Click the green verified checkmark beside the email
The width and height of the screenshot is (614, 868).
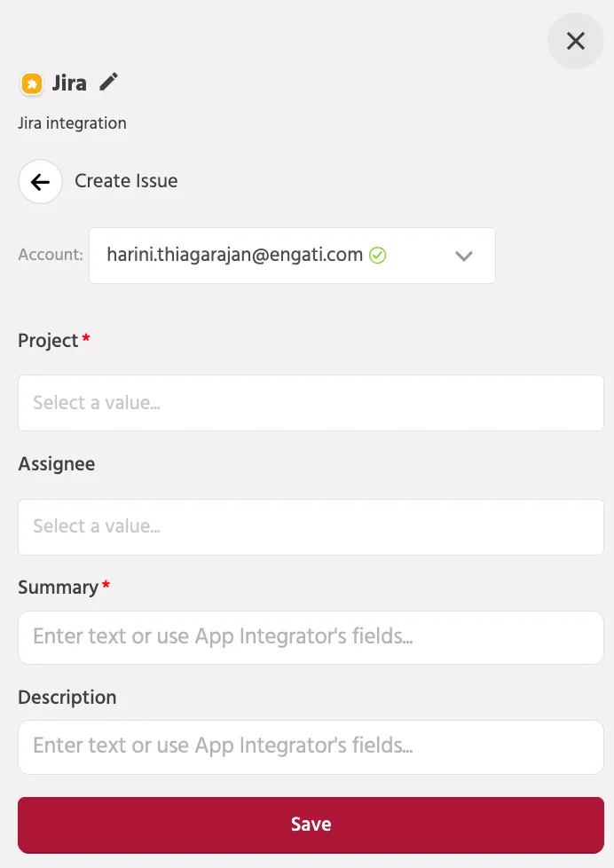coord(378,256)
